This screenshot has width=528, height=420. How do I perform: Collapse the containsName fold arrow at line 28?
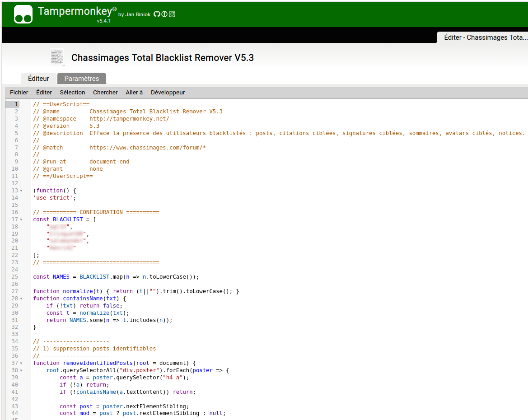coord(21,299)
